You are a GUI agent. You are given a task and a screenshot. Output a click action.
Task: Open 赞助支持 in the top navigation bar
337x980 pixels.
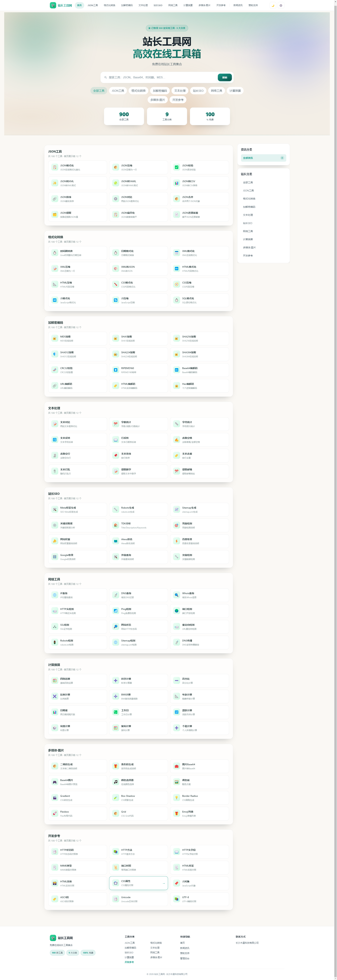click(253, 5)
